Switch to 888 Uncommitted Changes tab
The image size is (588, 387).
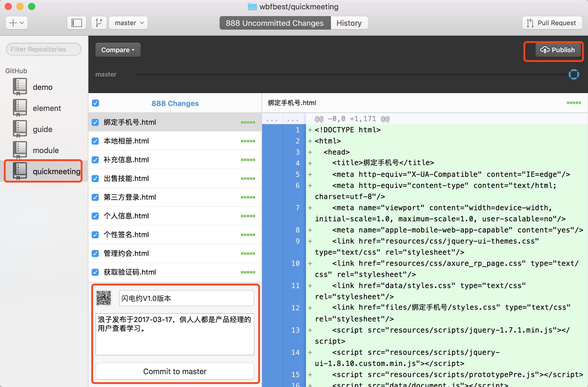275,23
